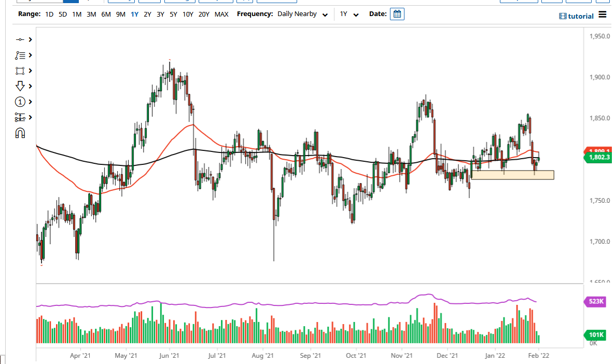Select the rectangle shape drawing tool

coord(20,71)
